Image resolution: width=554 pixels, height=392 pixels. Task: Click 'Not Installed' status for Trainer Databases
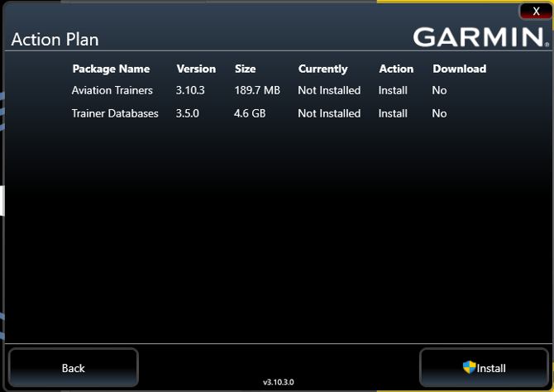tap(329, 113)
